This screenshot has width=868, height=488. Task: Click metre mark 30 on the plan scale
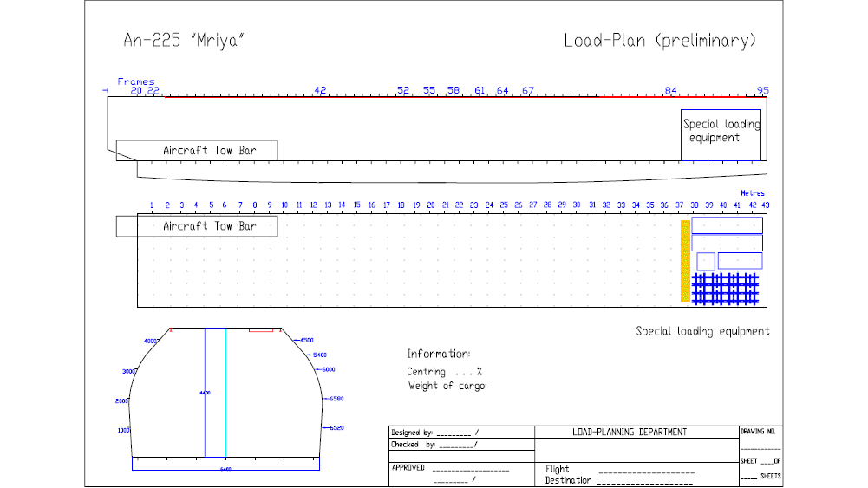coord(577,205)
